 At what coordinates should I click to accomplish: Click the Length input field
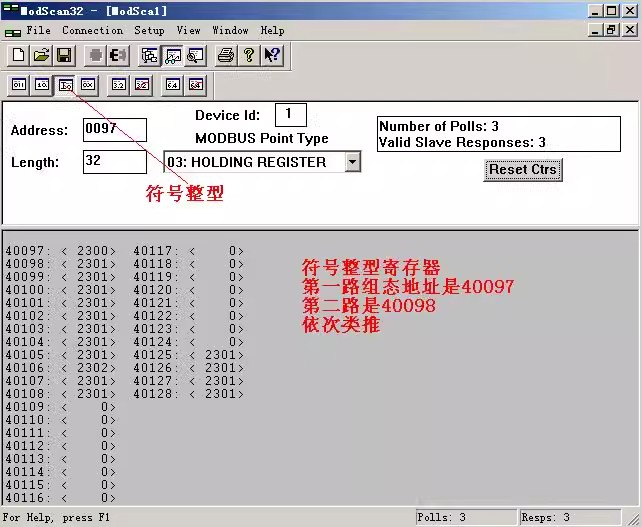[115, 162]
